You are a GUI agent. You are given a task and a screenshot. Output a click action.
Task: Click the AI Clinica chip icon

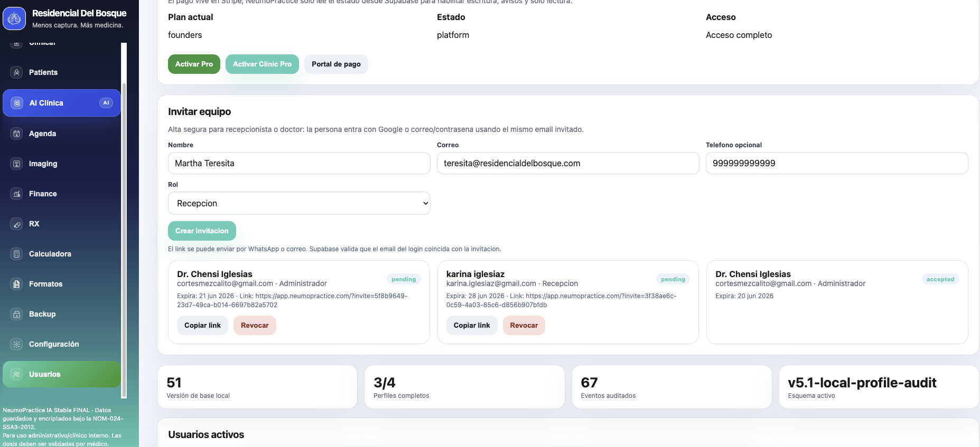click(x=17, y=103)
